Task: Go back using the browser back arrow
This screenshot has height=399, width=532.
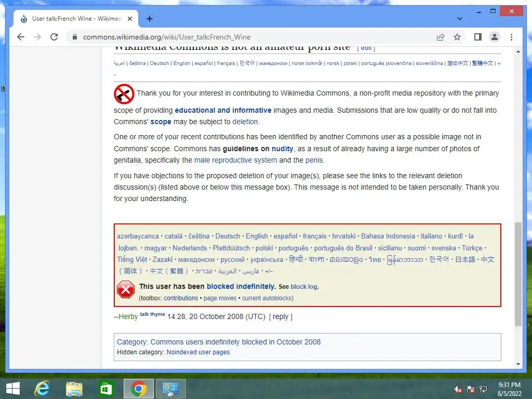Action: pos(21,37)
